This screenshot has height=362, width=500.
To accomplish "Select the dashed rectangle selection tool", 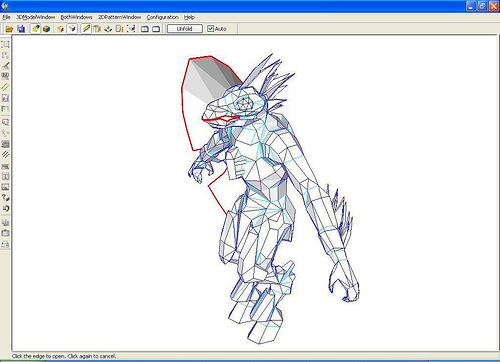I will pyautogui.click(x=5, y=44).
